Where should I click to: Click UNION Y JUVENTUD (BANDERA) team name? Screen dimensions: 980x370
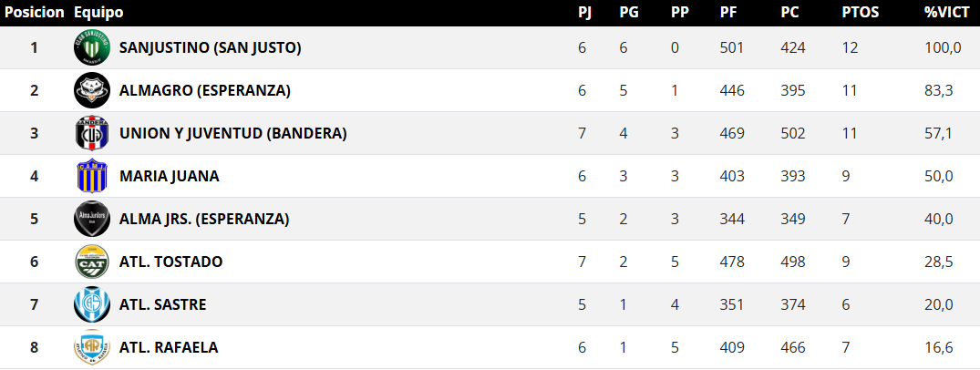232,133
